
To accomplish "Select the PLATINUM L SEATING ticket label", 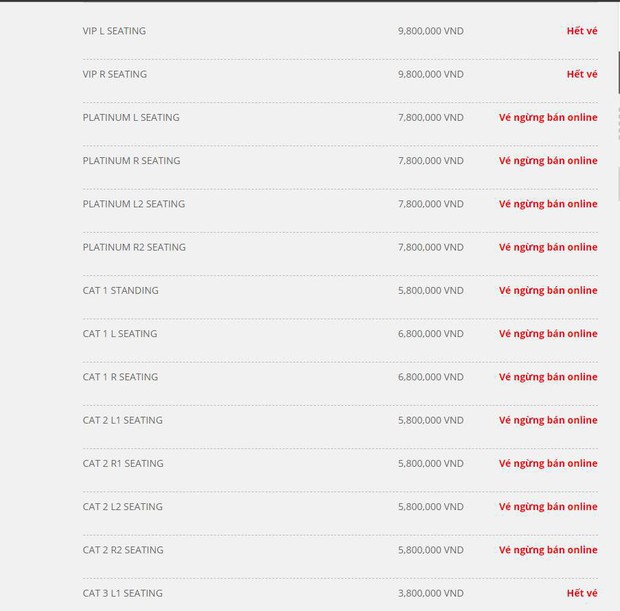I will pos(131,117).
